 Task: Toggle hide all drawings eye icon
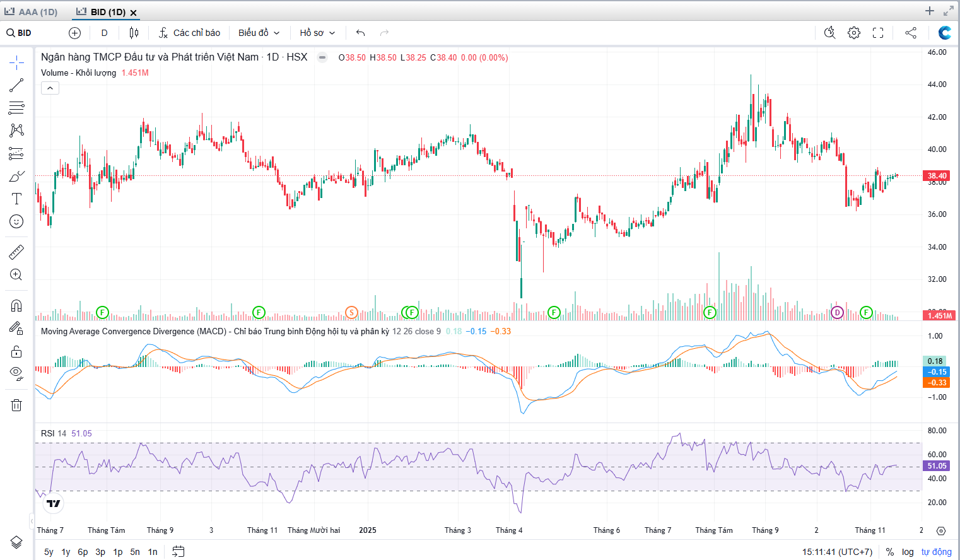16,373
